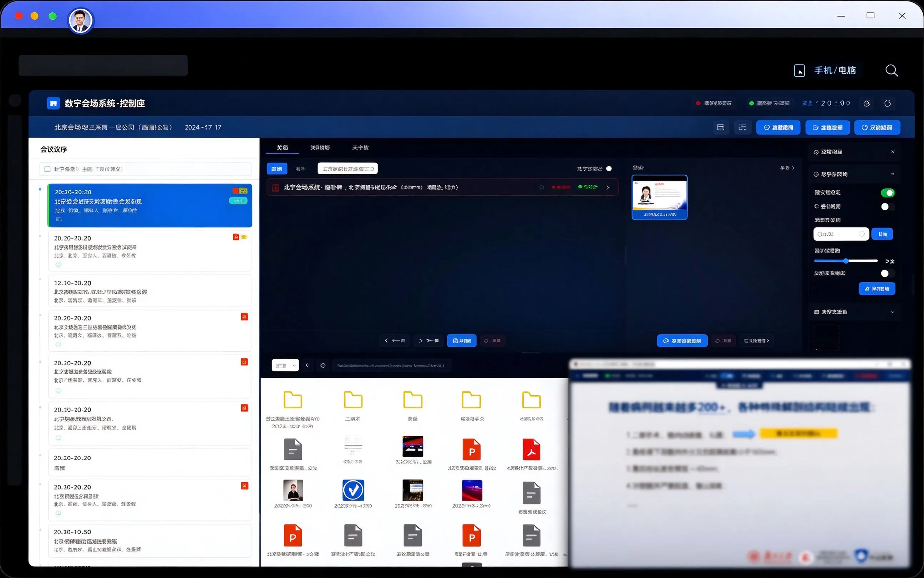Click the magnifier search icon beside 手机/电脑

coord(892,70)
